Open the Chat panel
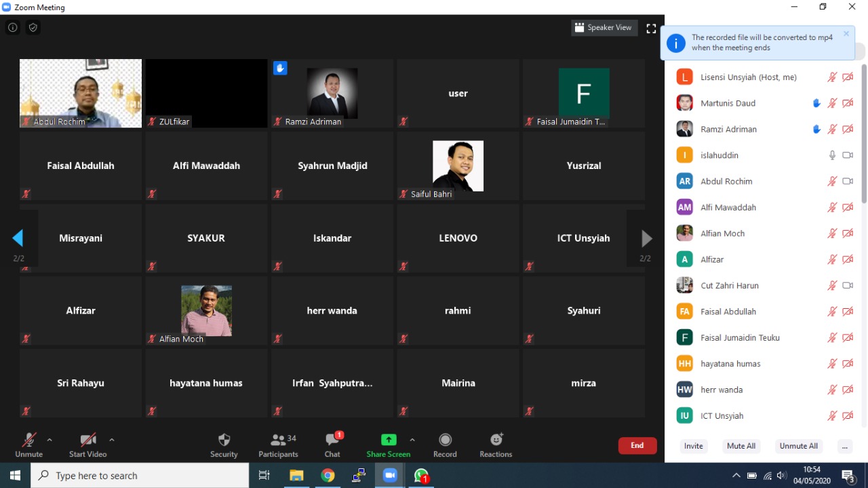868x488 pixels. point(332,440)
